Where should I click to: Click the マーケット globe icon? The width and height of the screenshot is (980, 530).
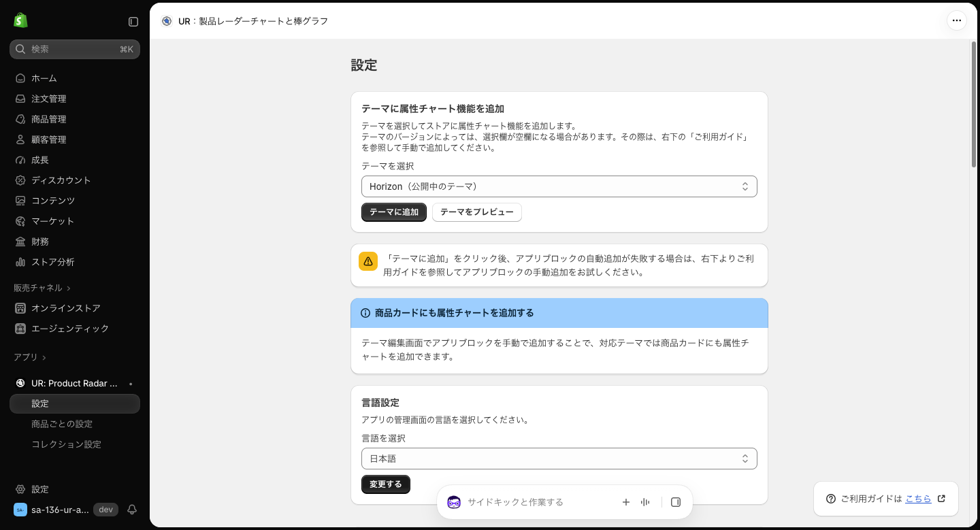click(20, 221)
